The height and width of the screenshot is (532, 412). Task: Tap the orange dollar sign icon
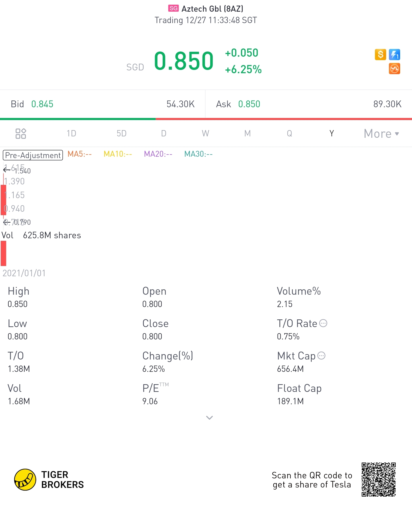[380, 55]
